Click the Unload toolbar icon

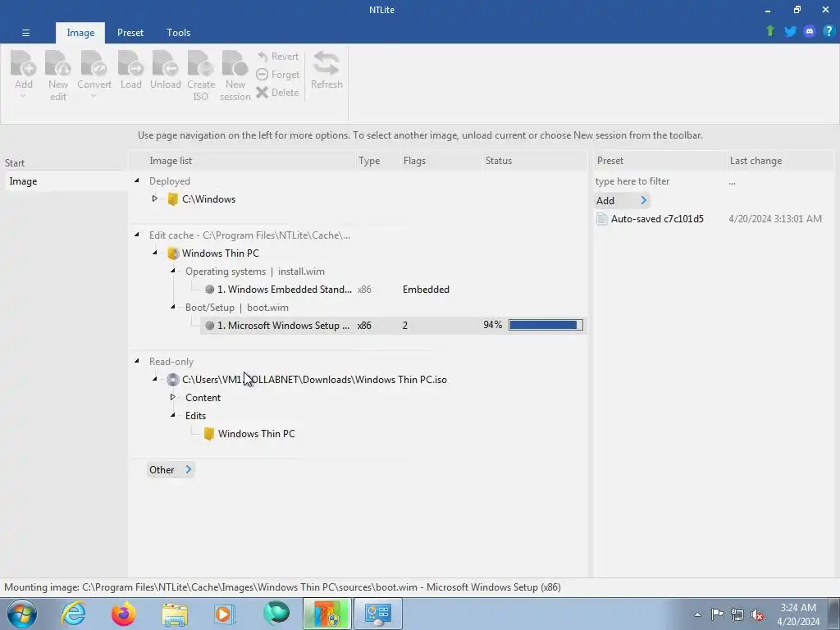click(165, 63)
